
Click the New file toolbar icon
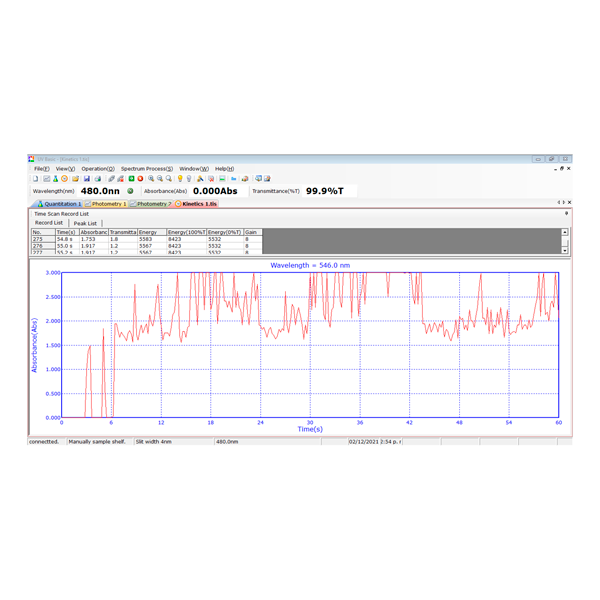pyautogui.click(x=35, y=179)
